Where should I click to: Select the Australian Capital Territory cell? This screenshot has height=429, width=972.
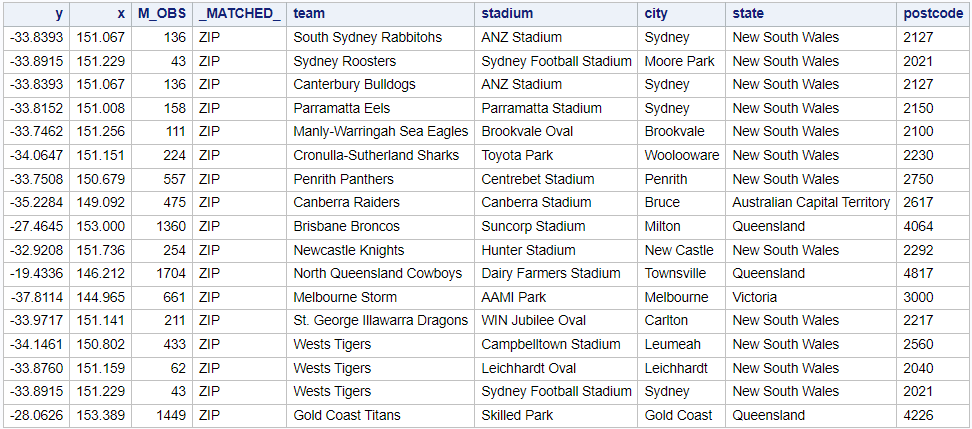pyautogui.click(x=811, y=203)
